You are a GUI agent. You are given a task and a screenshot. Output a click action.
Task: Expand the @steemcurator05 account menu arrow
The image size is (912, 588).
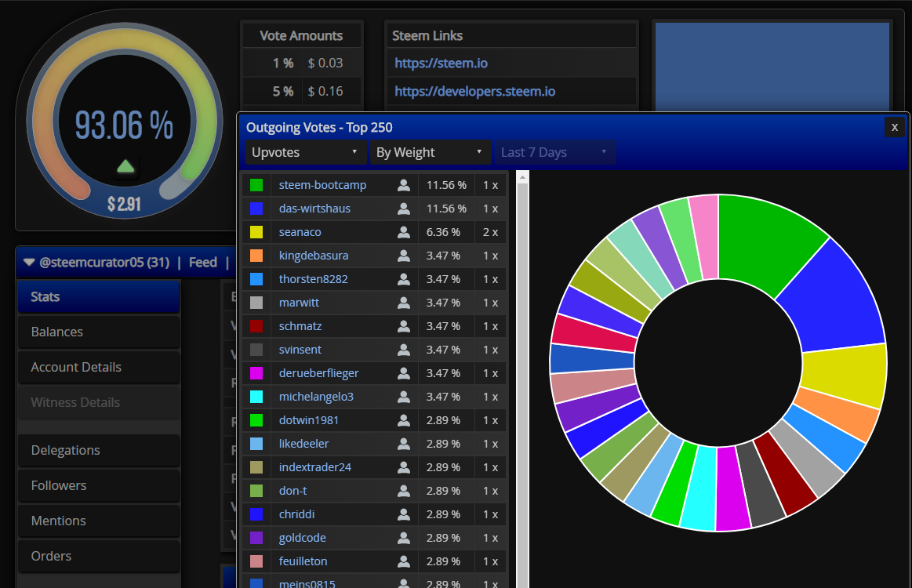[x=29, y=263]
